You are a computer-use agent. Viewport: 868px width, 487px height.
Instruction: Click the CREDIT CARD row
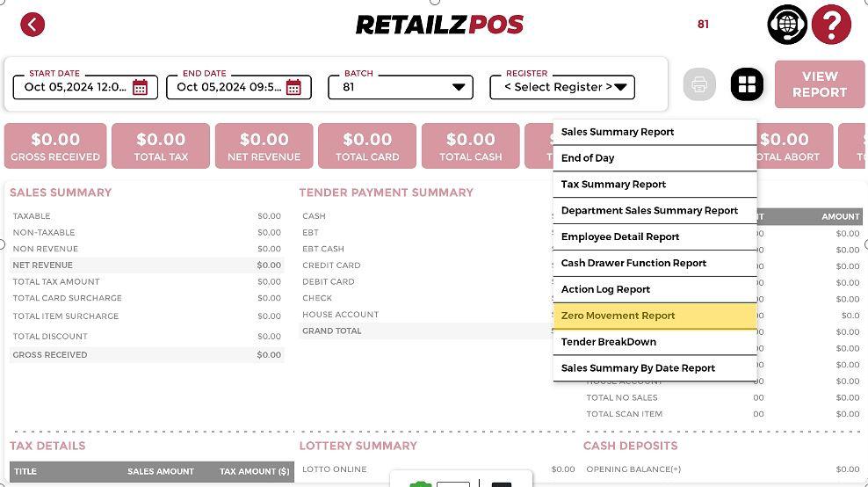[426, 265]
